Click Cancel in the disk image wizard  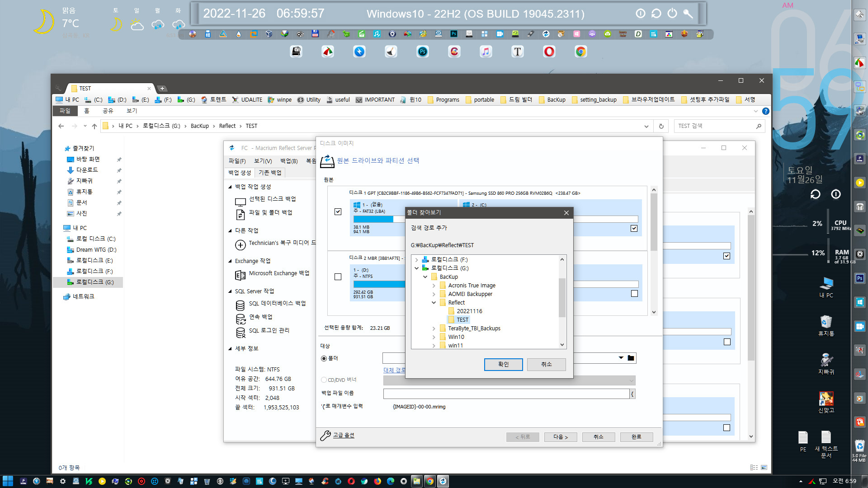599,437
